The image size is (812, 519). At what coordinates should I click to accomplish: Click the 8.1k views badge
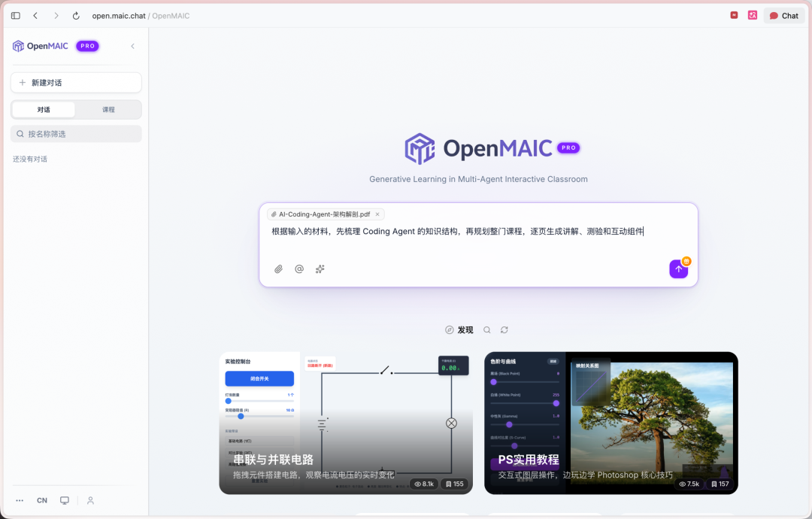pos(424,484)
